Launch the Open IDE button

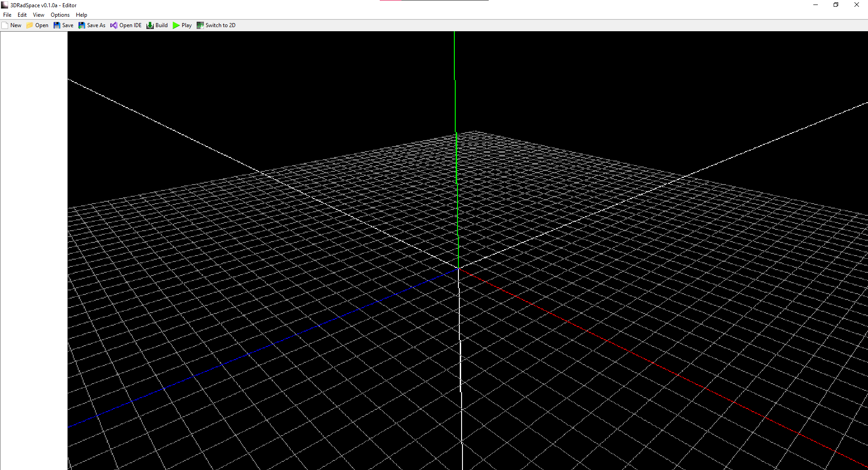[126, 25]
